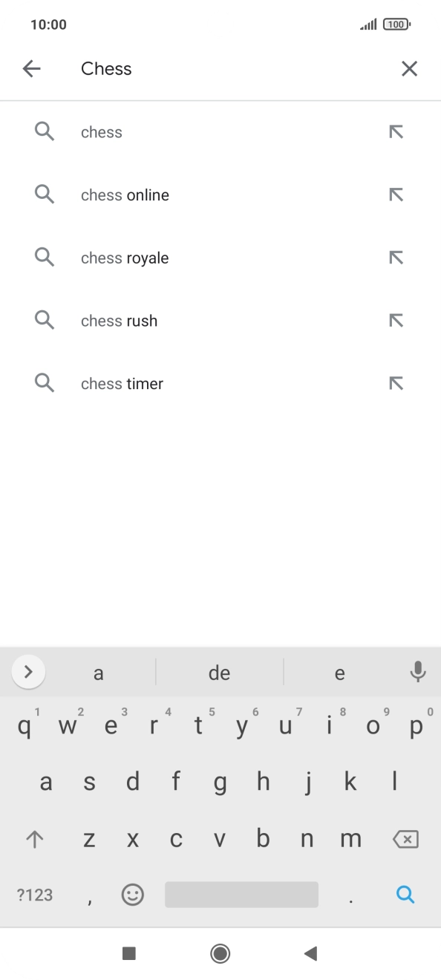The height and width of the screenshot is (980, 441).
Task: Tap the Shift key on the keyboard
Action: point(34,838)
